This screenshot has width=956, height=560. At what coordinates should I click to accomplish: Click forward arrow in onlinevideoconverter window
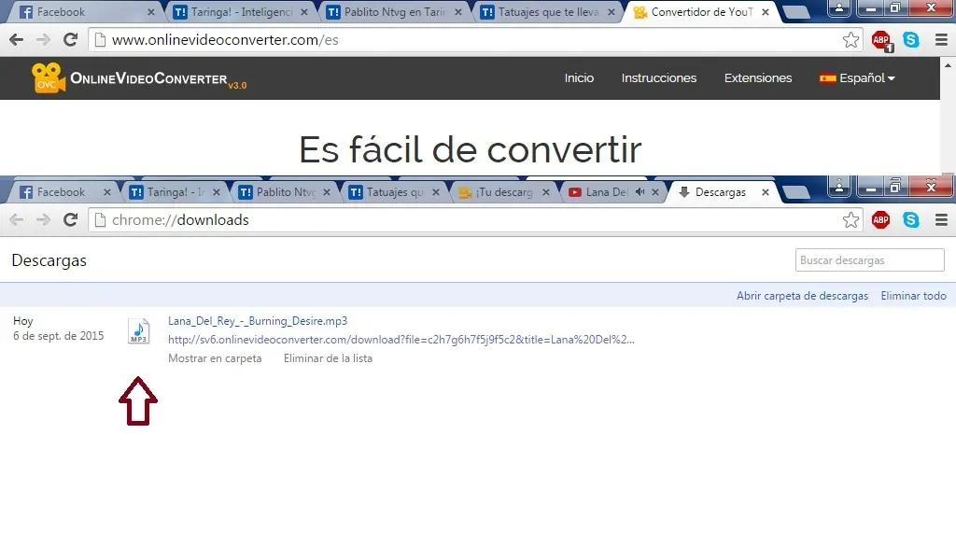pos(43,40)
